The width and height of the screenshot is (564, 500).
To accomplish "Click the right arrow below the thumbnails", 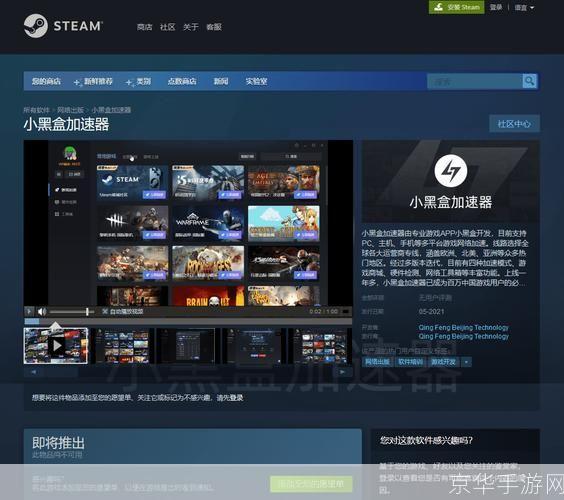I will coord(342,372).
